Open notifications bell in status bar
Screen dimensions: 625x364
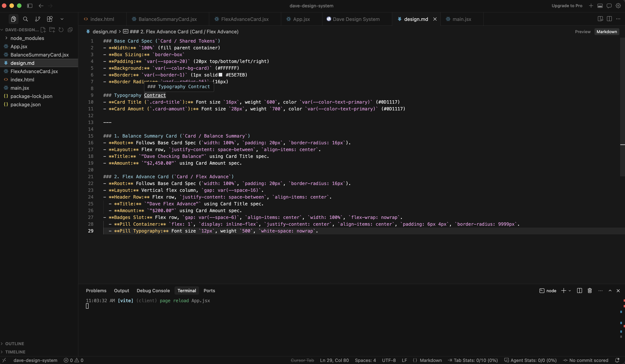coord(617,360)
